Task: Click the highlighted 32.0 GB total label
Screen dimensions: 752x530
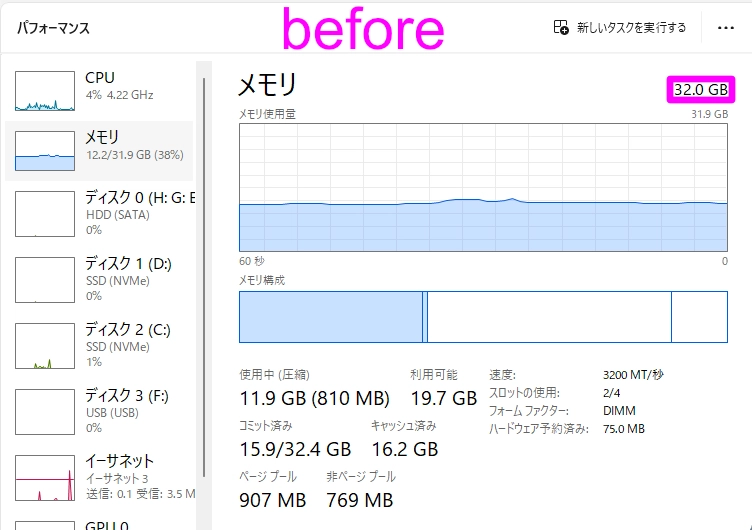Action: (701, 90)
